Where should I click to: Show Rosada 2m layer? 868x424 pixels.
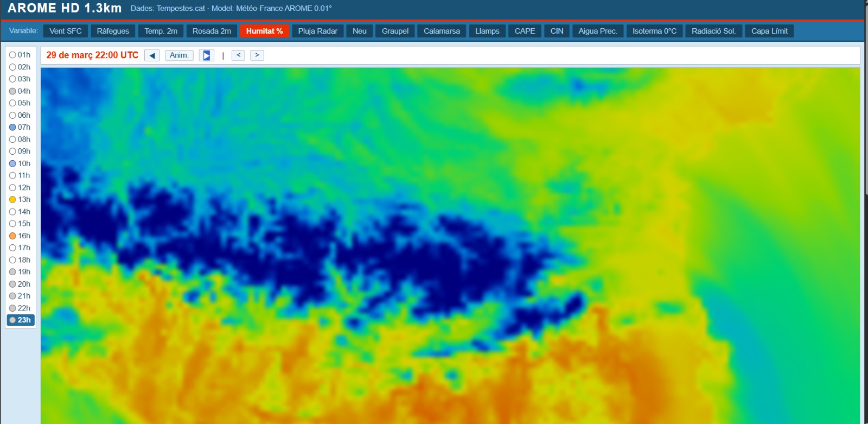pyautogui.click(x=212, y=31)
